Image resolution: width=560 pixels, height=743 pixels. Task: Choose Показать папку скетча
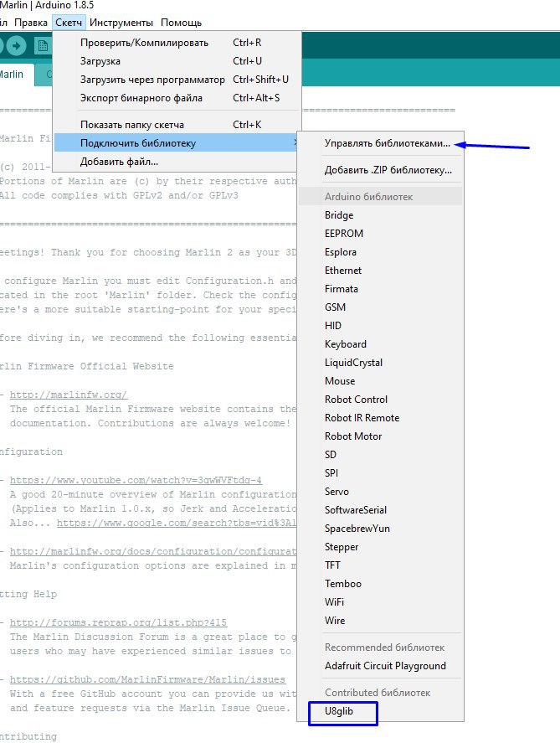point(177,125)
